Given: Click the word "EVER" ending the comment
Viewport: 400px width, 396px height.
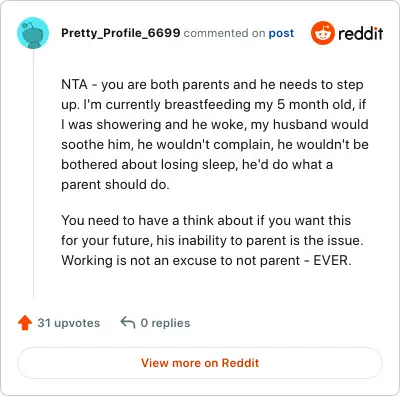Looking at the screenshot, I should coord(332,260).
